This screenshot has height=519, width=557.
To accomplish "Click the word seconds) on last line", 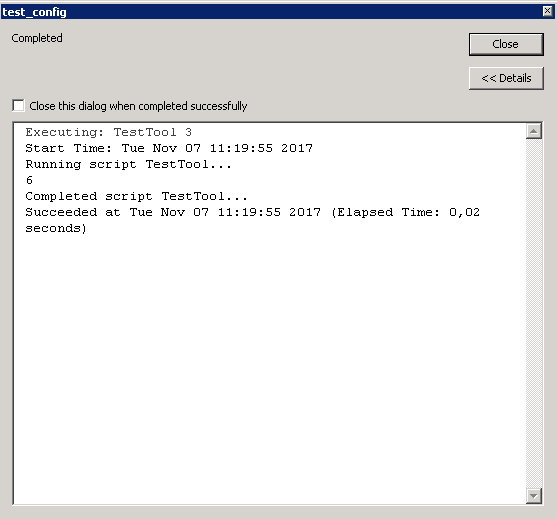I will [x=56, y=228].
